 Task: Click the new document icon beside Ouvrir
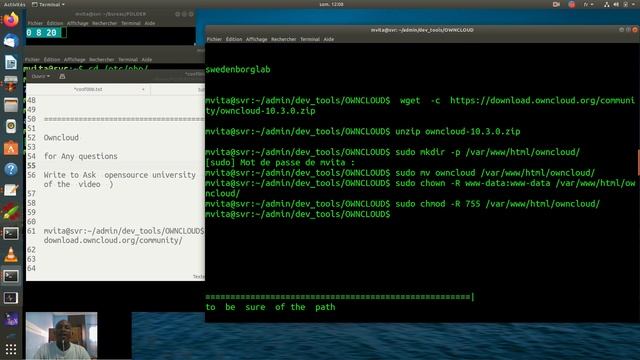coord(62,76)
